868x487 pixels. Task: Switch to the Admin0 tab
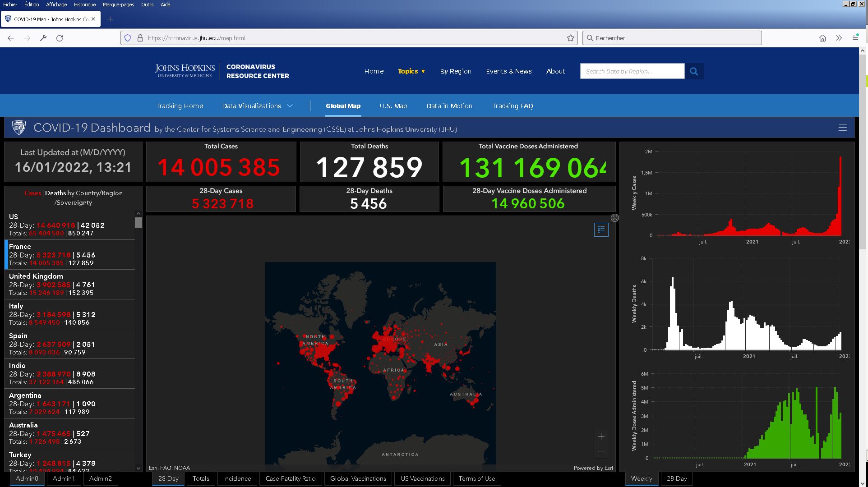click(27, 478)
